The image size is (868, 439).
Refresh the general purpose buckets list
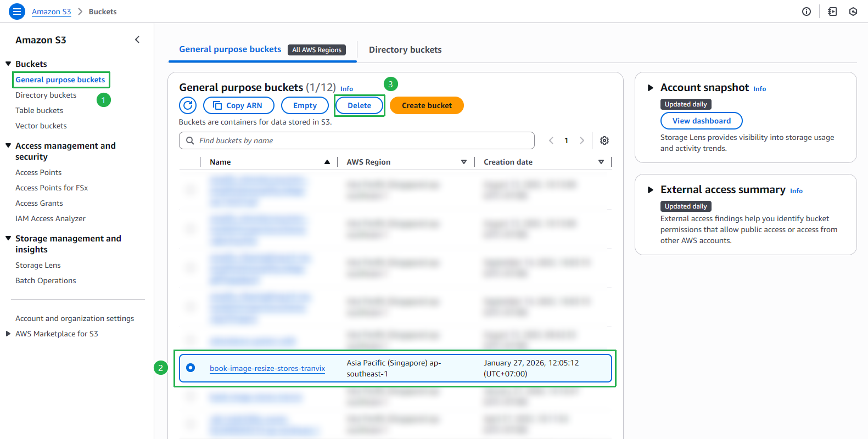point(188,105)
